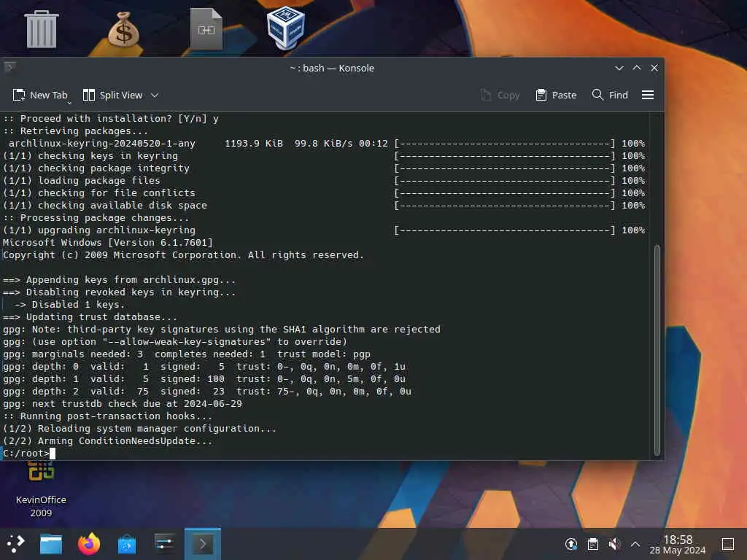
Task: Maximize the Konsole window
Action: coord(636,68)
